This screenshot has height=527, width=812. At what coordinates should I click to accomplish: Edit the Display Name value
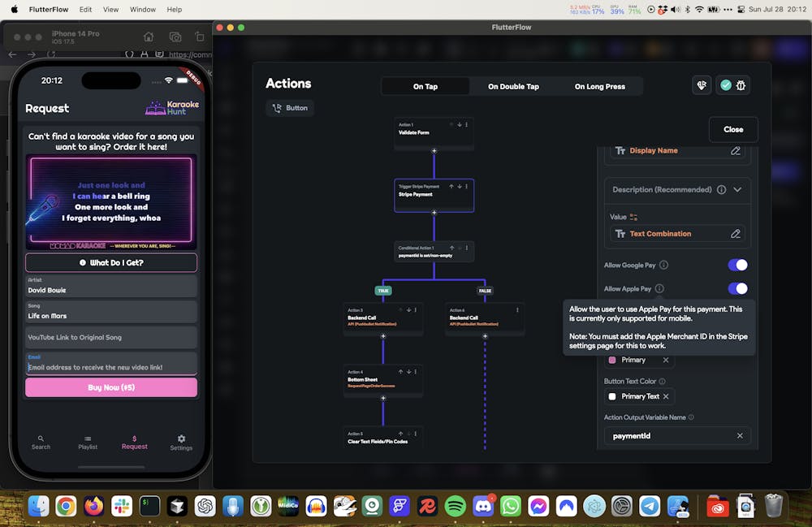tap(736, 151)
